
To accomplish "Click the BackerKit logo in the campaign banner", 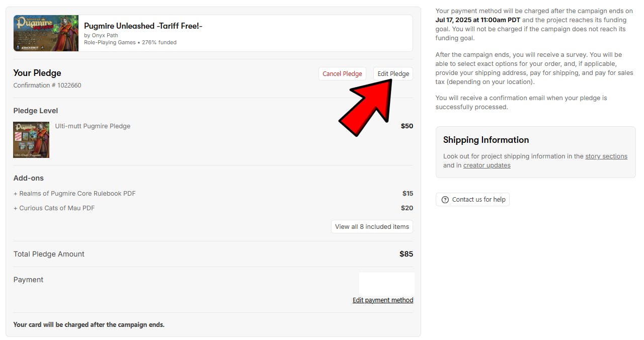I will [x=24, y=47].
